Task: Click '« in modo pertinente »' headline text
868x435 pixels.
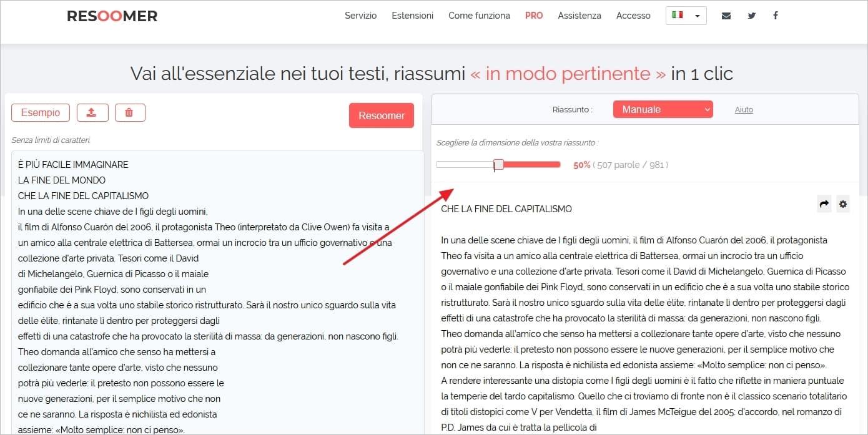Action: click(568, 74)
